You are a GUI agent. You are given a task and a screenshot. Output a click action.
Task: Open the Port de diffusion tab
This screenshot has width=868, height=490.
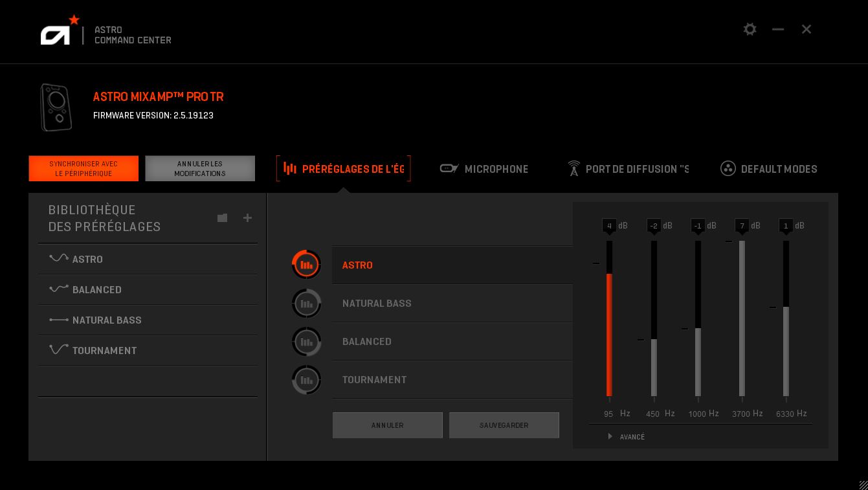(x=627, y=169)
